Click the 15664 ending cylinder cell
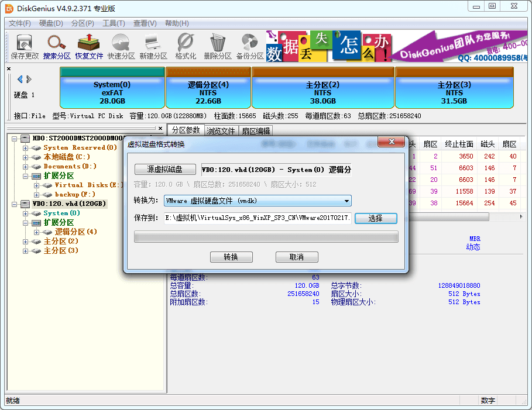Screen dimensions: 532x410 464,203
